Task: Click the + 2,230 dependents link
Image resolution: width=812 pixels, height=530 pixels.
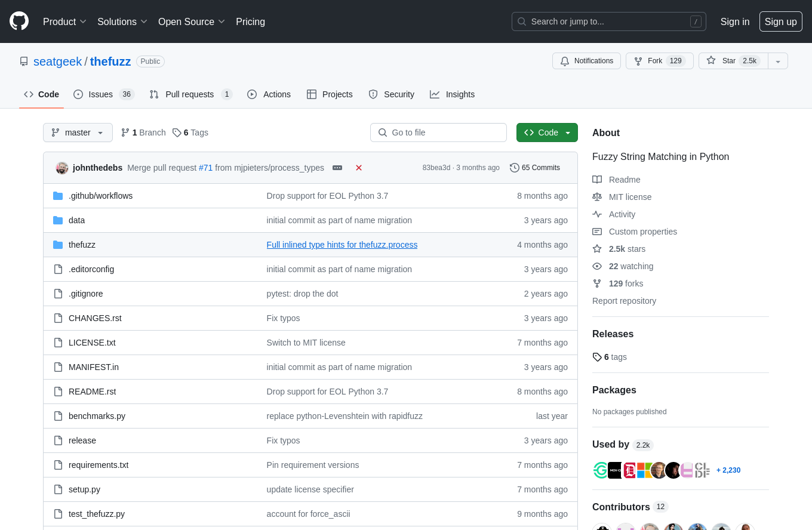Action: (x=728, y=470)
